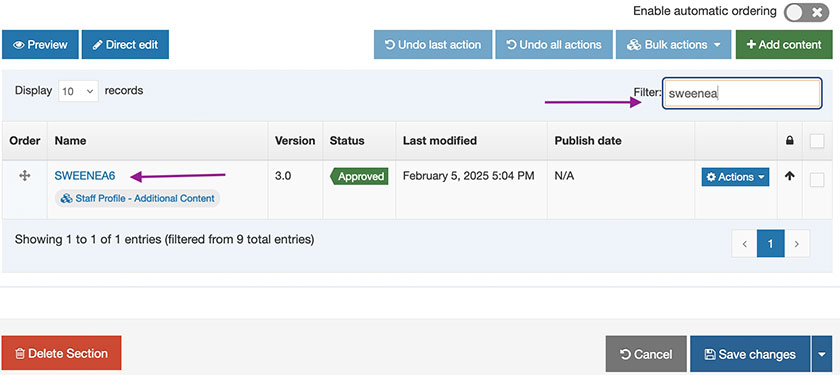
Task: Undo last action
Action: (433, 44)
